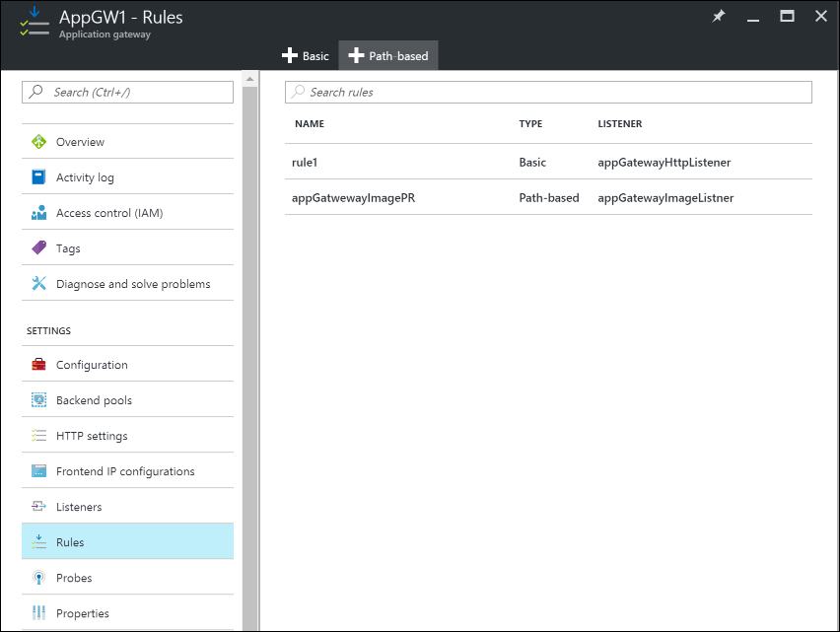Add a Path-based rule
The image size is (840, 632).
388,56
